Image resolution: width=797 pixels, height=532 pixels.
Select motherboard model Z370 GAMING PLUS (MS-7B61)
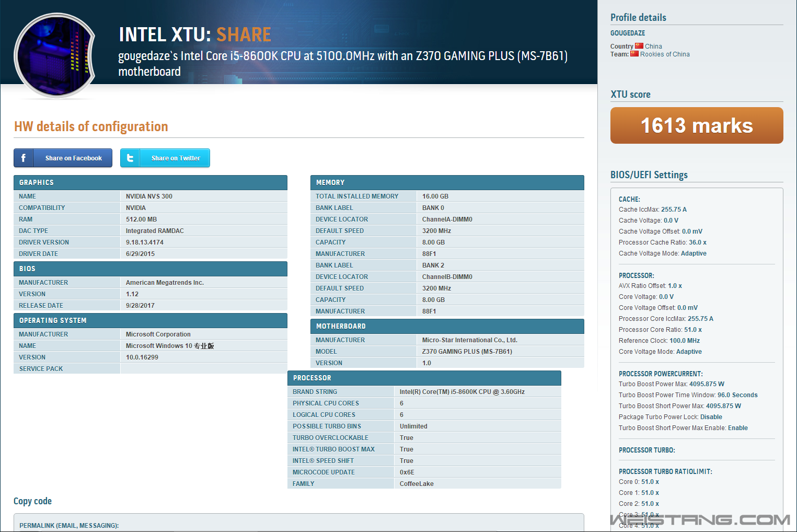point(467,352)
